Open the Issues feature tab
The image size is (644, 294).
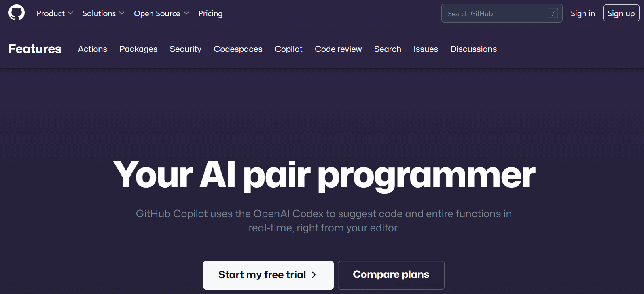pyautogui.click(x=426, y=49)
